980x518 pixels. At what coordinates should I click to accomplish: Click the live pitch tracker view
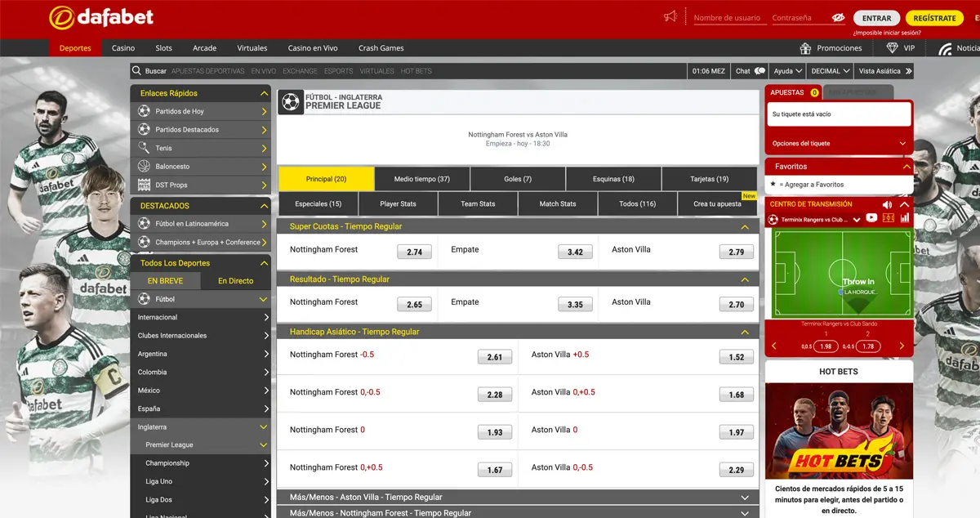(x=843, y=274)
